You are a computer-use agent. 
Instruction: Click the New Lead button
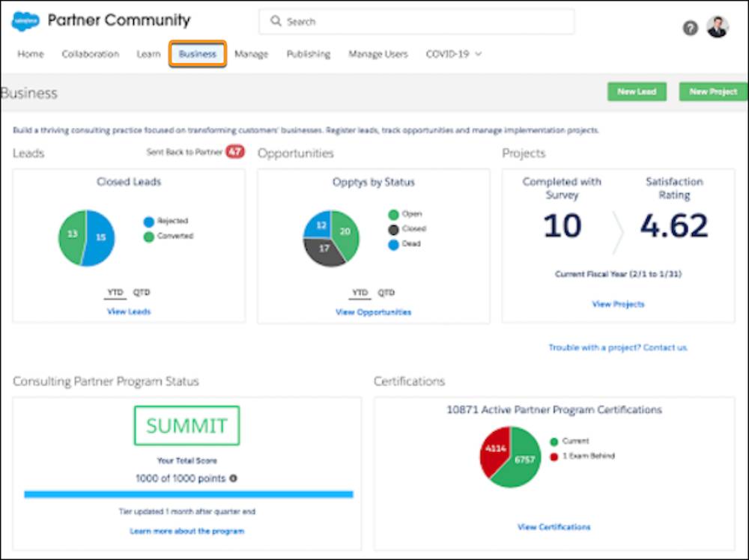pos(637,91)
